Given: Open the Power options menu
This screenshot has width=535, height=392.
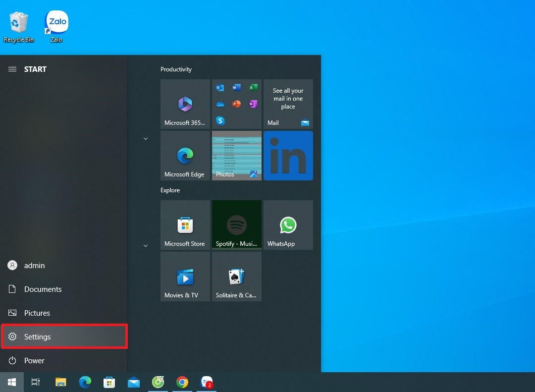Looking at the screenshot, I should [64, 361].
